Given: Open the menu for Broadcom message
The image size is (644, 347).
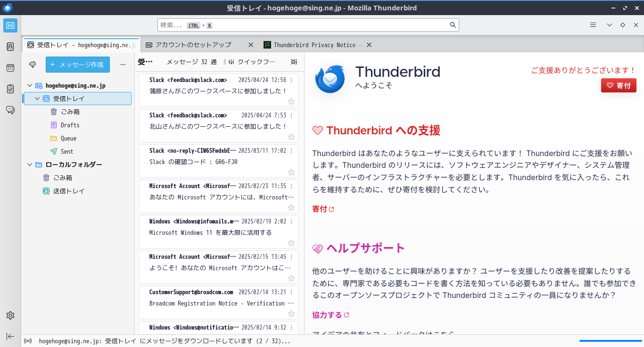Looking at the screenshot, I should pos(291,292).
